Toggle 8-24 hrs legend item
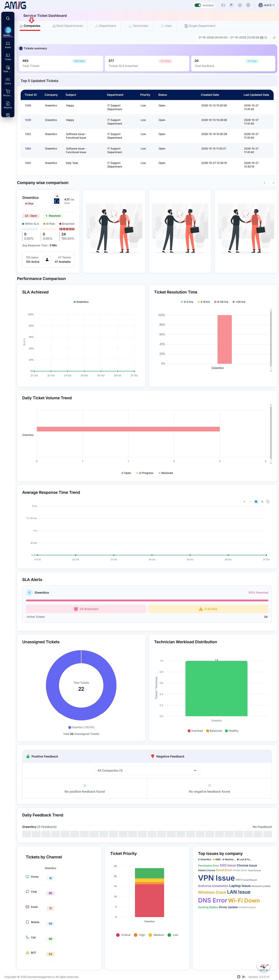The height and width of the screenshot is (980, 279). [x=221, y=302]
